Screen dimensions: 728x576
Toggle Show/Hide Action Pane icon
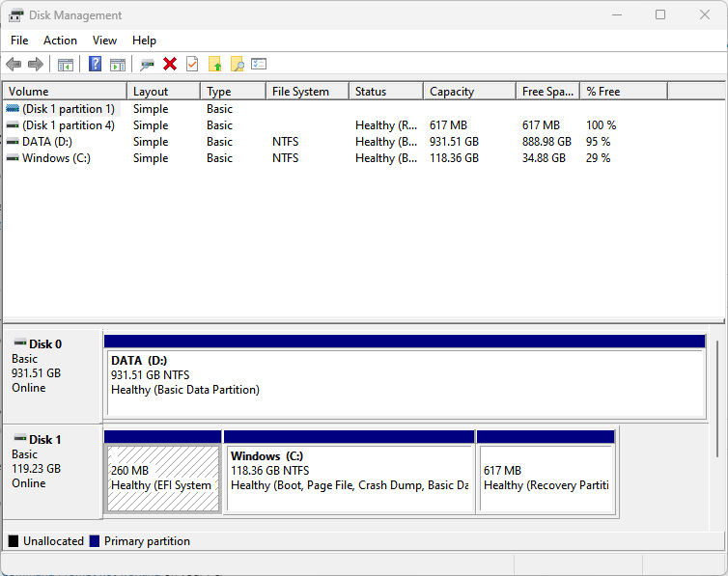pos(117,65)
